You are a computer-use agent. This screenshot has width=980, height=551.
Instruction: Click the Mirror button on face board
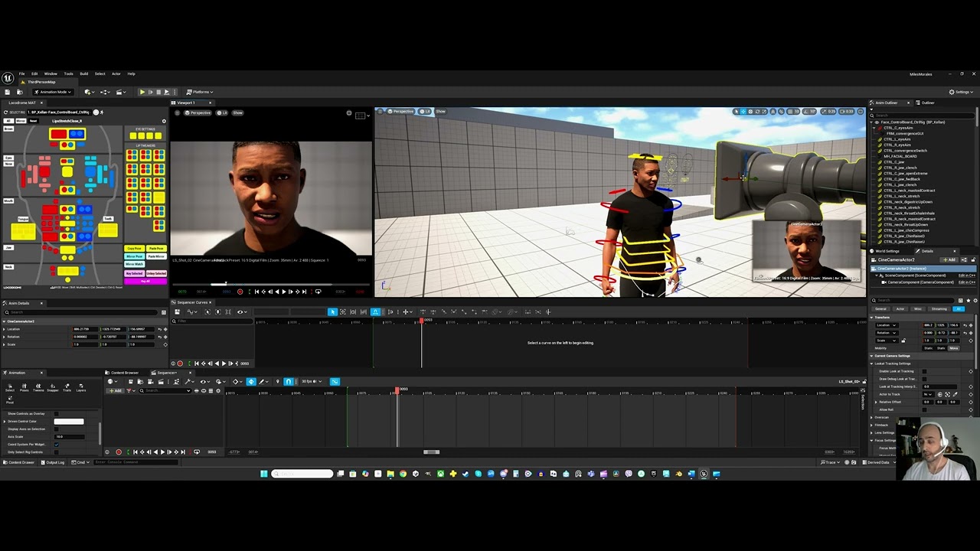pos(21,121)
